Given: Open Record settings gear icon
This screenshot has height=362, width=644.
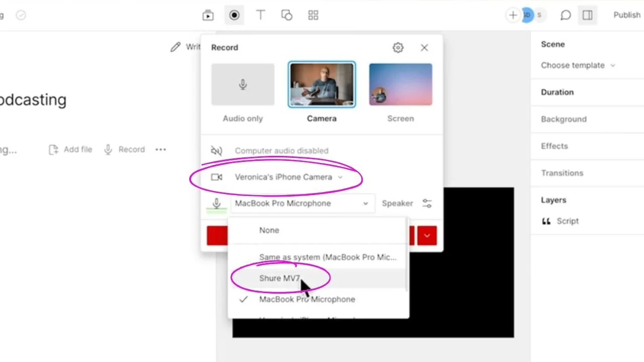Looking at the screenshot, I should [x=398, y=48].
